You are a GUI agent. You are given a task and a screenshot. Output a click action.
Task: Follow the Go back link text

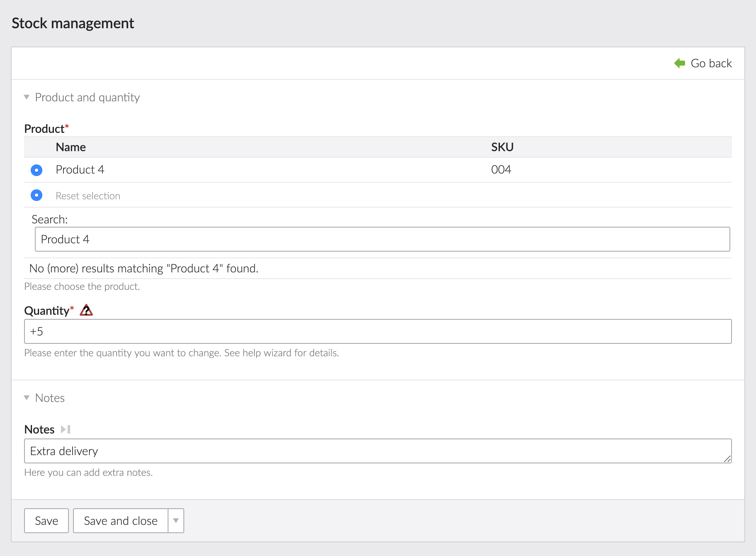pyautogui.click(x=711, y=63)
